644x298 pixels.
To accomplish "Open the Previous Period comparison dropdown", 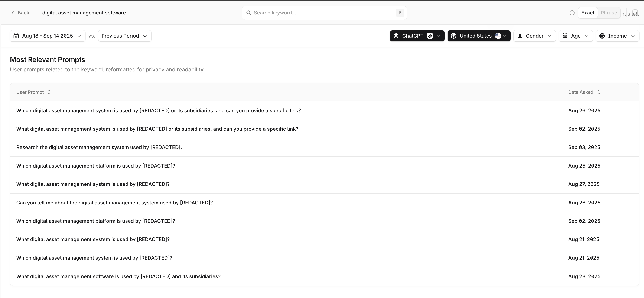I will click(x=124, y=36).
